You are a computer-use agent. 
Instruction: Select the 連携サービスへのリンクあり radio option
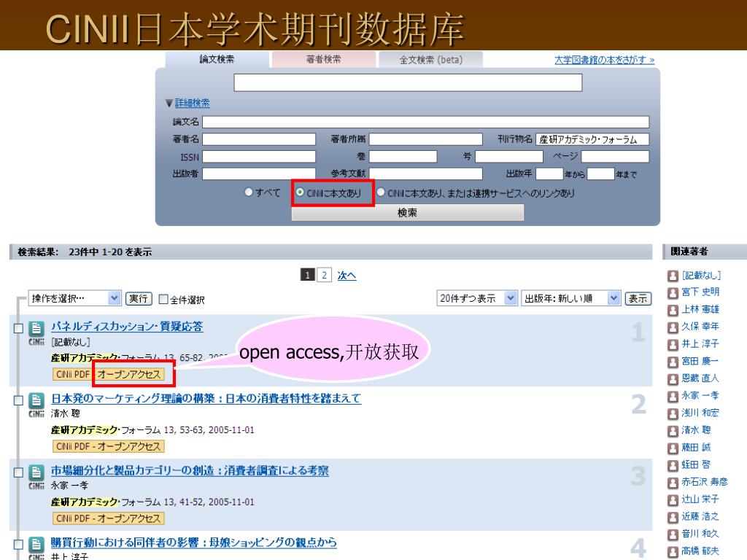click(381, 192)
